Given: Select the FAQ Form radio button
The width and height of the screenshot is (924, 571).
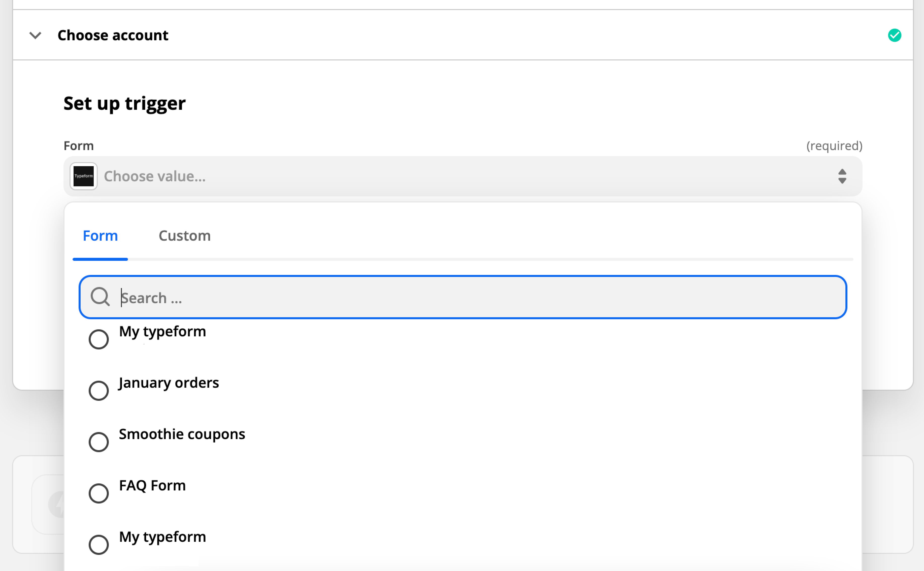Looking at the screenshot, I should [98, 493].
